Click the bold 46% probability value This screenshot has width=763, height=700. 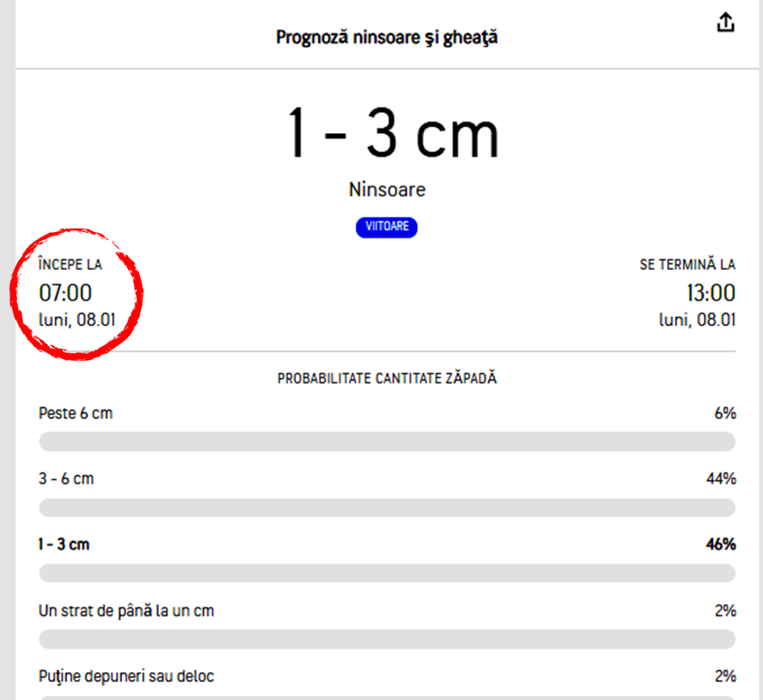[720, 544]
